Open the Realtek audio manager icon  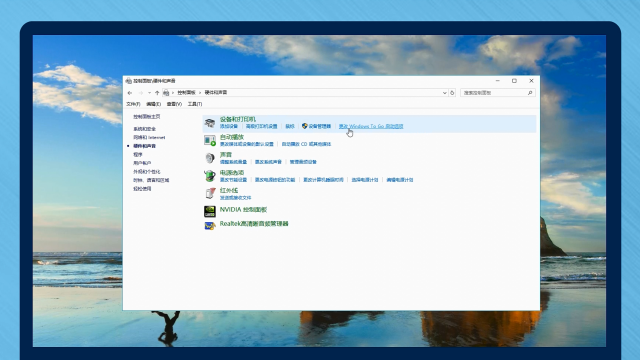pyautogui.click(x=210, y=226)
